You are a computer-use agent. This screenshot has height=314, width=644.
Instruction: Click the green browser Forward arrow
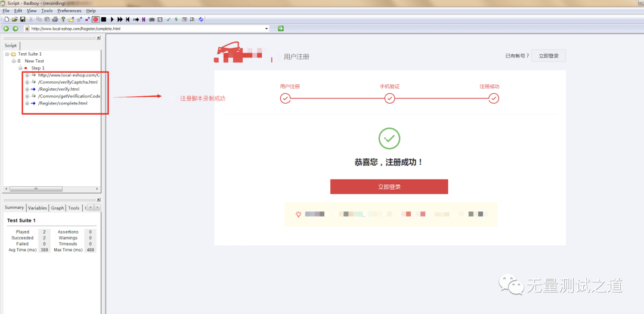pos(15,29)
